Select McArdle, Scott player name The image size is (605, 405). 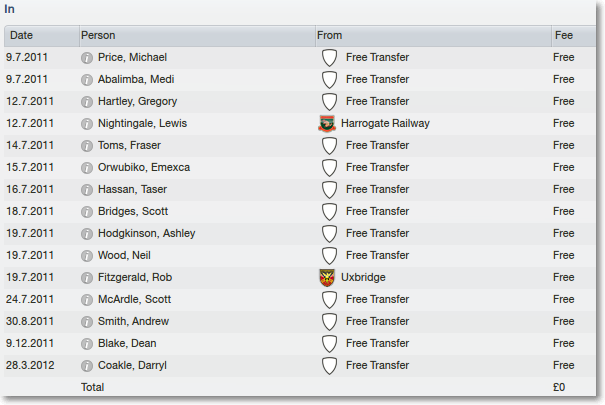(x=134, y=299)
